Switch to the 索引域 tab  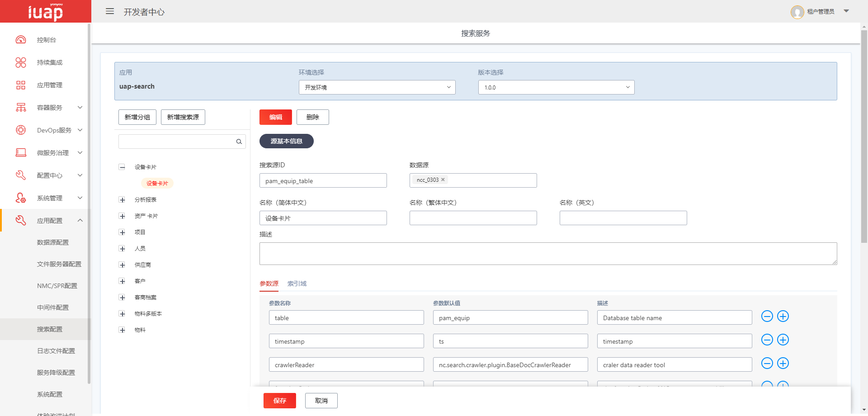pyautogui.click(x=297, y=284)
